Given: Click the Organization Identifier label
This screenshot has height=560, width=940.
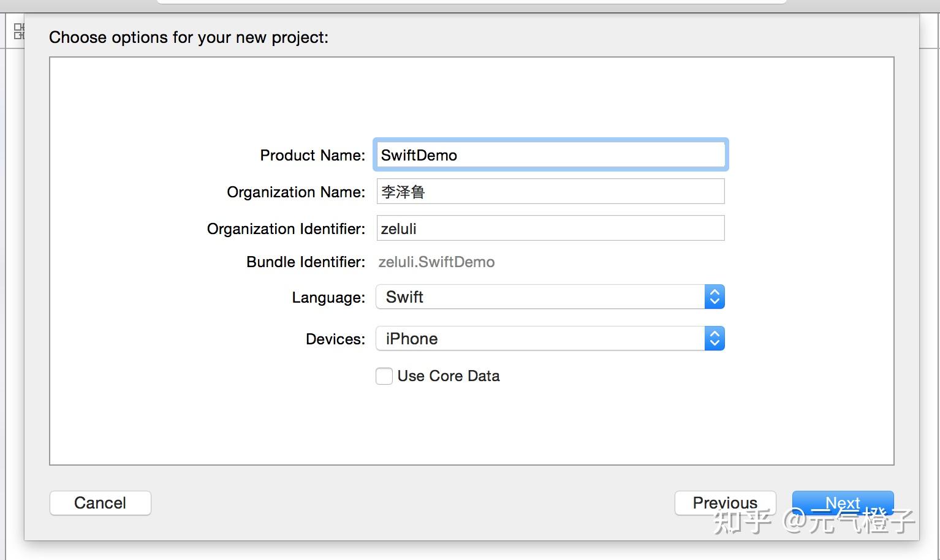Looking at the screenshot, I should (x=286, y=229).
